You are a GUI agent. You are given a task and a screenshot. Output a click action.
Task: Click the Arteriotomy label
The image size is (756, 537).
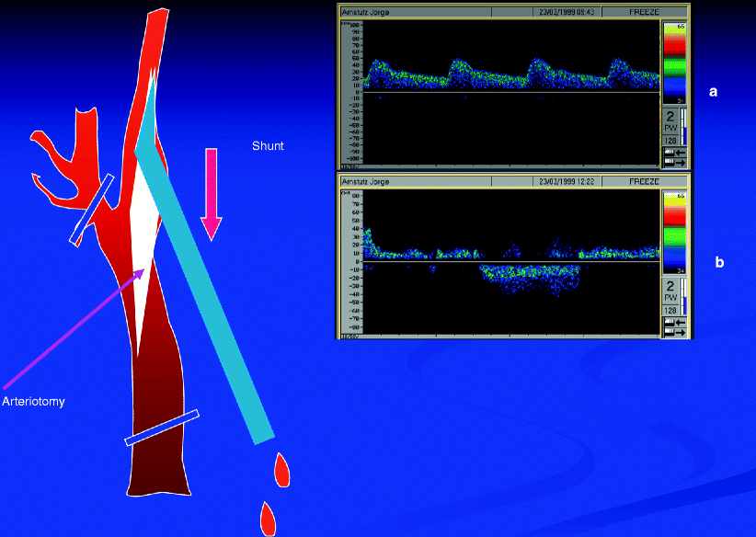[x=33, y=402]
